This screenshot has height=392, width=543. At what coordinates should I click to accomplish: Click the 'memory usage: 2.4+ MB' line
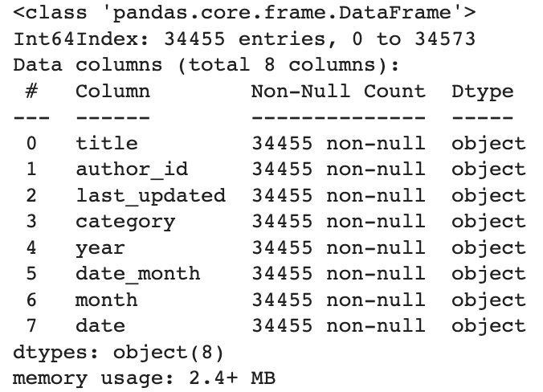(144, 378)
